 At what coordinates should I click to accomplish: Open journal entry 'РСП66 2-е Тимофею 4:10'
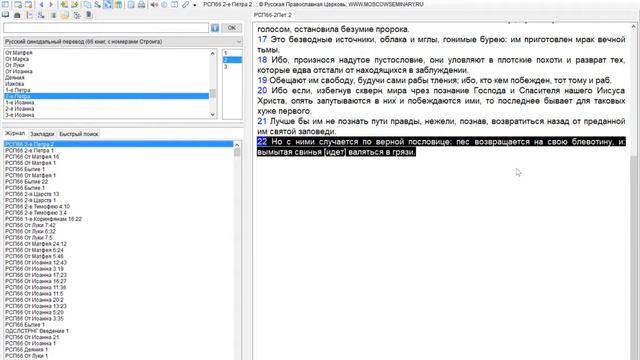(x=37, y=207)
